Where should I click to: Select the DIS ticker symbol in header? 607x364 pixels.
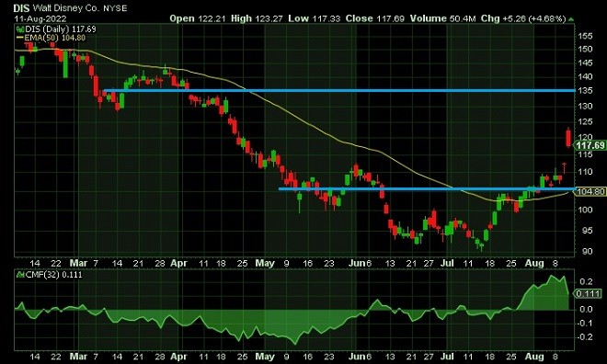point(21,8)
